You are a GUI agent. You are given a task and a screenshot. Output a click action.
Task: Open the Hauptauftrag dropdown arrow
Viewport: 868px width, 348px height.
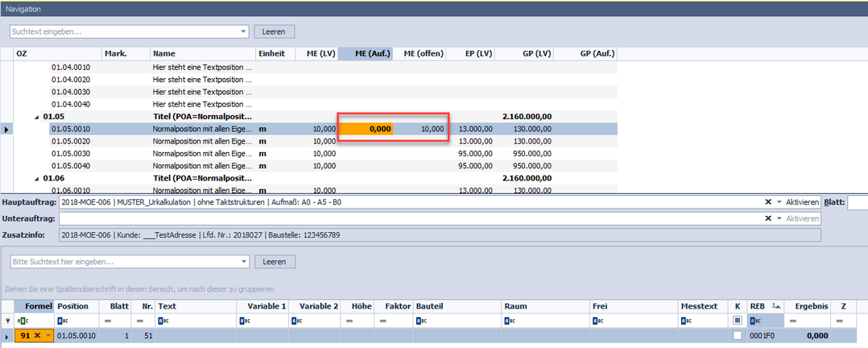pos(779,202)
